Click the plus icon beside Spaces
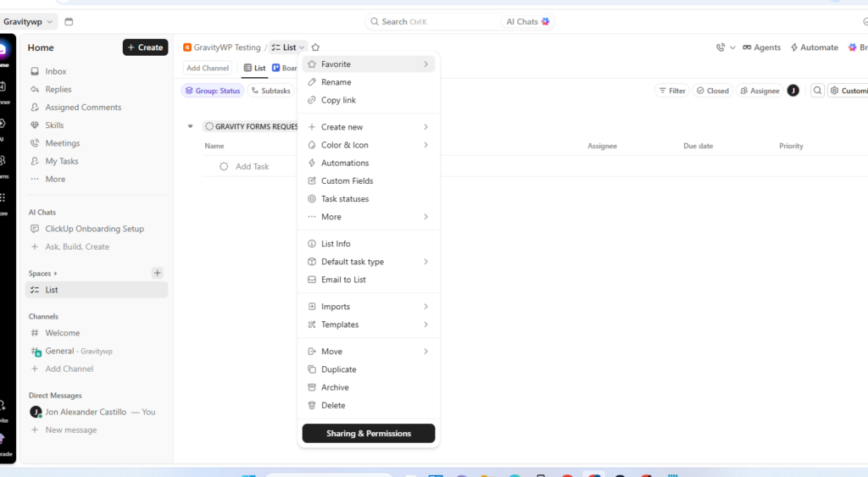This screenshot has width=868, height=477. click(x=157, y=273)
